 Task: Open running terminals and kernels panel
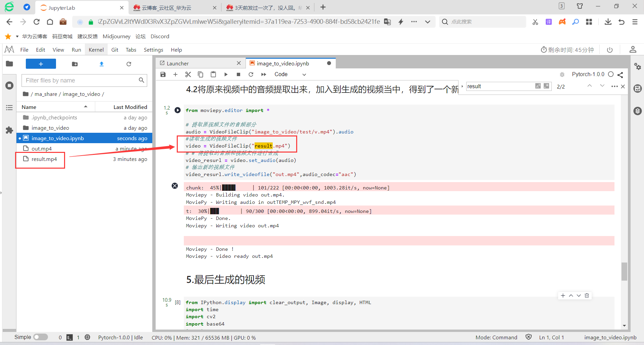point(9,85)
